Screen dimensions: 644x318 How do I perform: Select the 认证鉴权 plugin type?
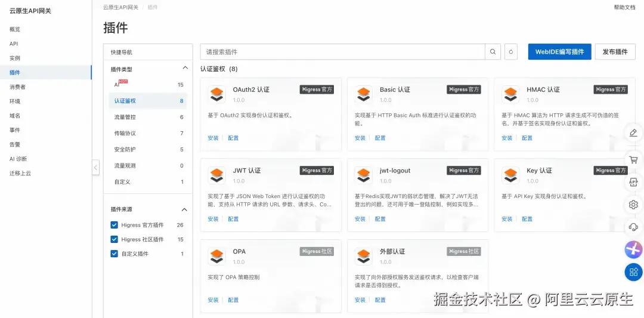148,101
